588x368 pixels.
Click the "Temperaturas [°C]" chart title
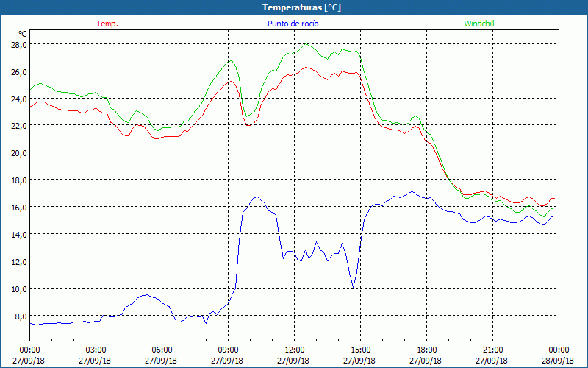(301, 7)
